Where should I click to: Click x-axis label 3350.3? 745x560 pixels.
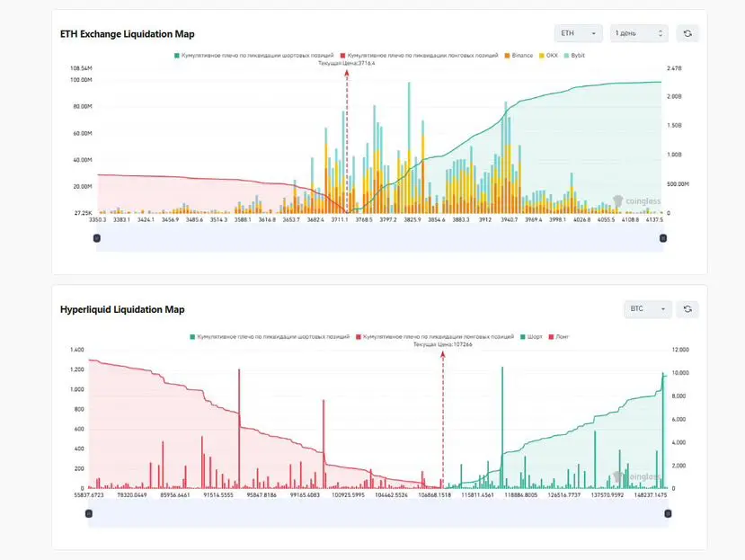coord(97,219)
